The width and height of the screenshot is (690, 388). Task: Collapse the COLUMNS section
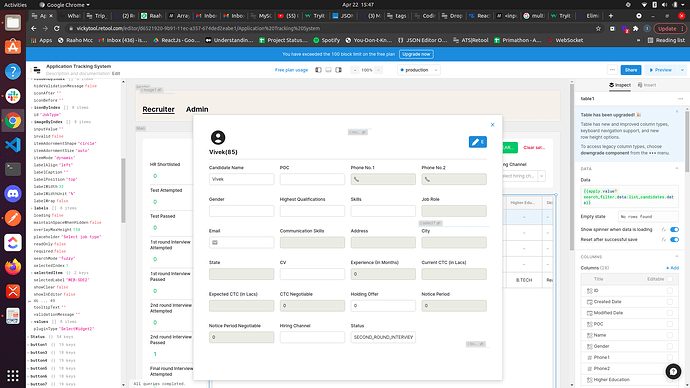(x=677, y=256)
